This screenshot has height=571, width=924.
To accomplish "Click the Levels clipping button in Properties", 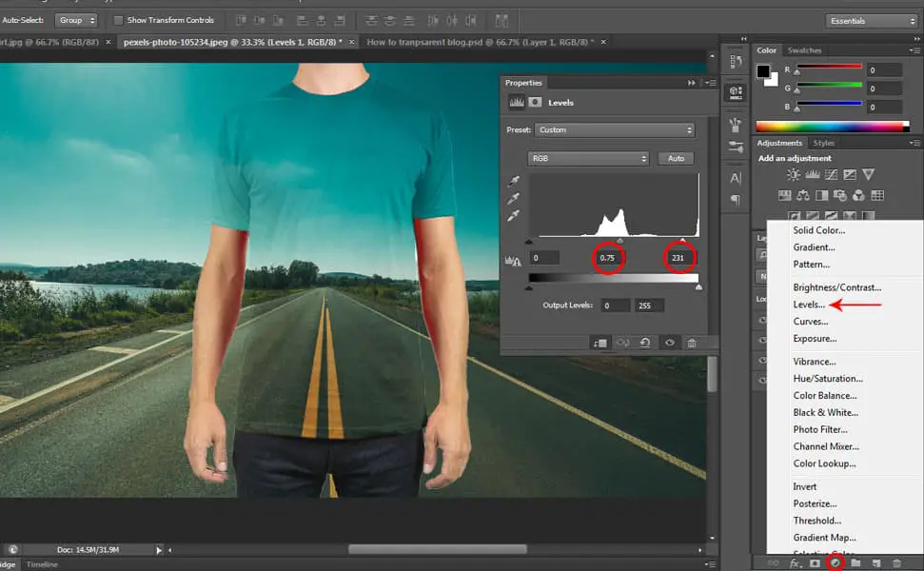I will click(600, 345).
